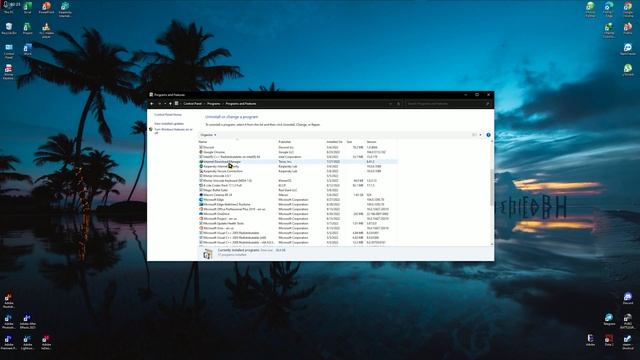The height and width of the screenshot is (360, 640).
Task: Open the Word desktop shortcut
Action: tap(27, 50)
